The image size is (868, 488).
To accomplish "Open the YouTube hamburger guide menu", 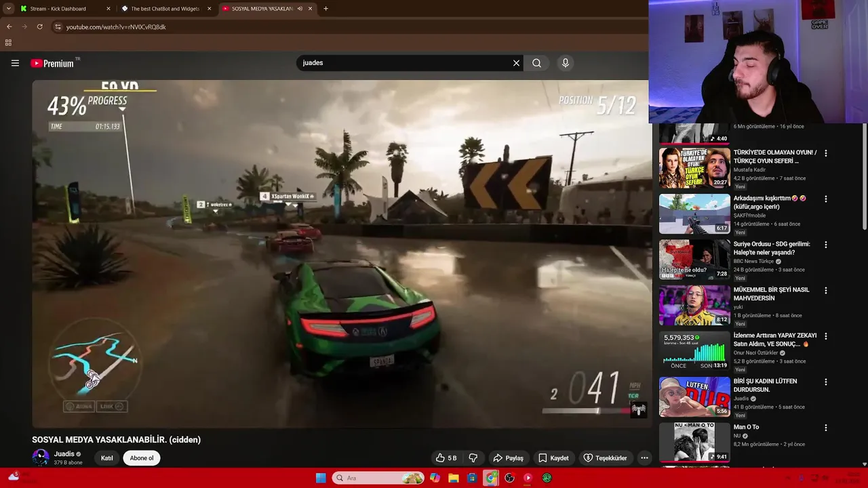I will [x=15, y=63].
